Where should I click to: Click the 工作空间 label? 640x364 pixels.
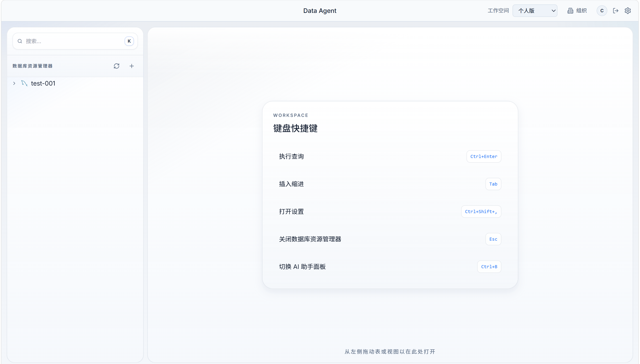point(498,10)
